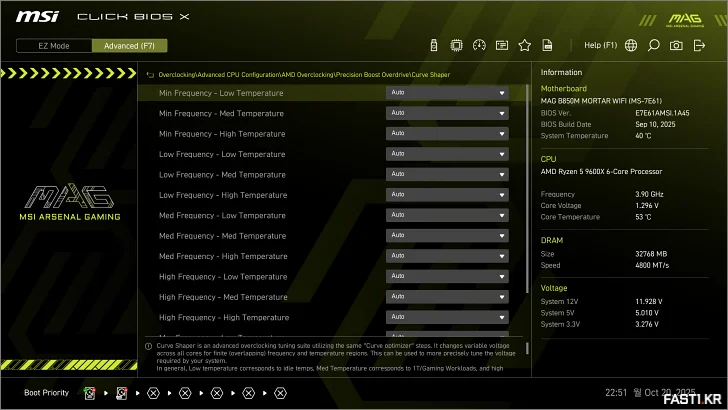This screenshot has width=728, height=410.
Task: Click System 5V value '5.010 V'
Action: coord(647,313)
